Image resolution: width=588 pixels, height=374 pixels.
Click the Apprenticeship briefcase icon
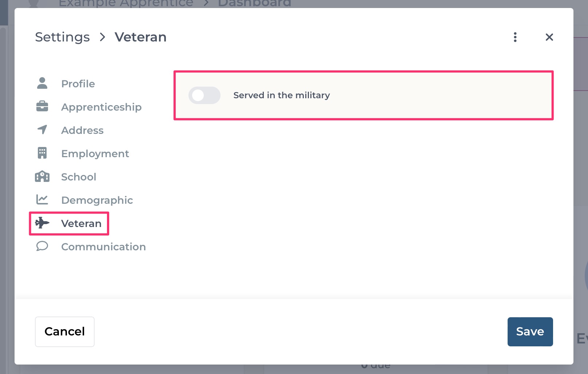(x=42, y=106)
